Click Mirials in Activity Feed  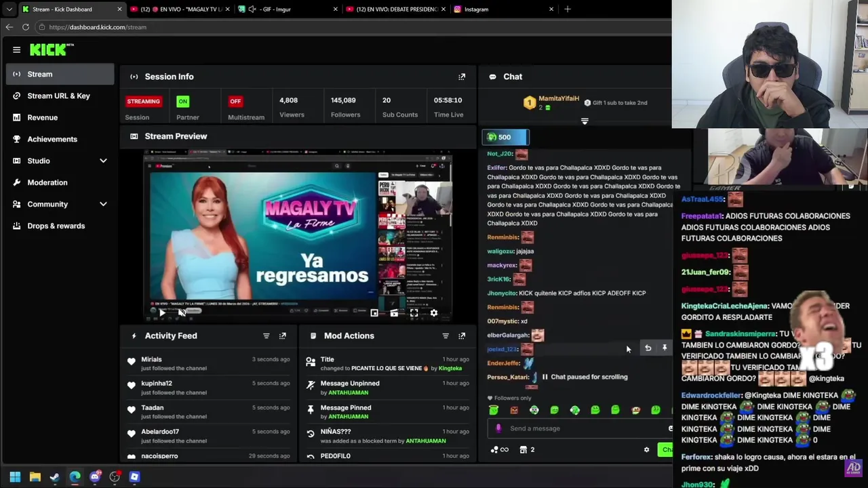pos(151,359)
